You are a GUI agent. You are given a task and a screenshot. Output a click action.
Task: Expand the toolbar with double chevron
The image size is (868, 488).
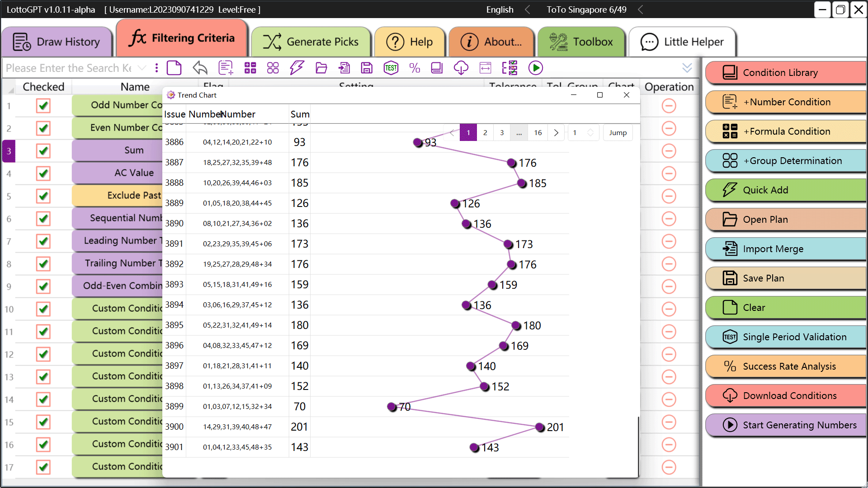coord(687,68)
